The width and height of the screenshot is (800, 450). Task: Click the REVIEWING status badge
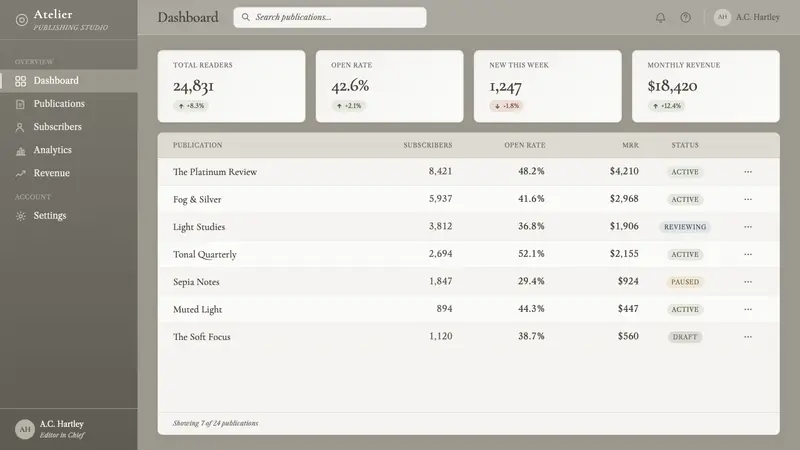coord(685,227)
